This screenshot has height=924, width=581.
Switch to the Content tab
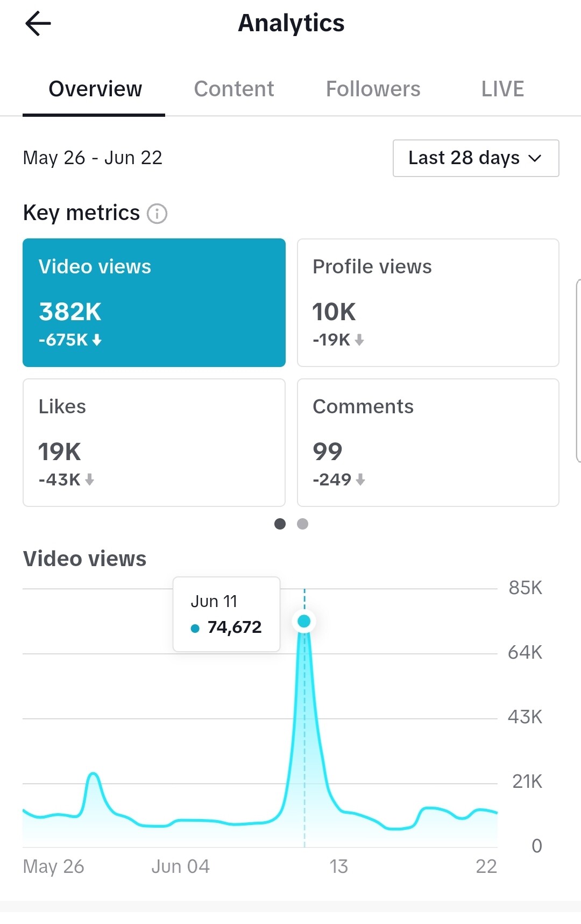(234, 89)
